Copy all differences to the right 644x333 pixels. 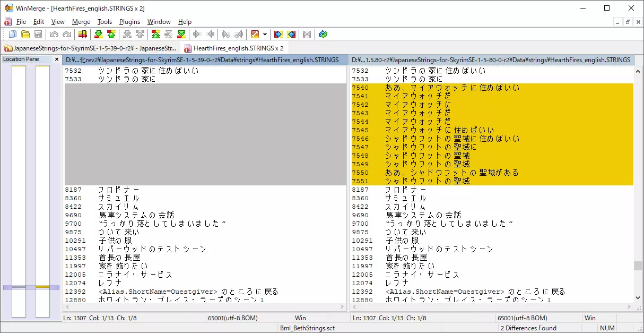[x=278, y=35]
